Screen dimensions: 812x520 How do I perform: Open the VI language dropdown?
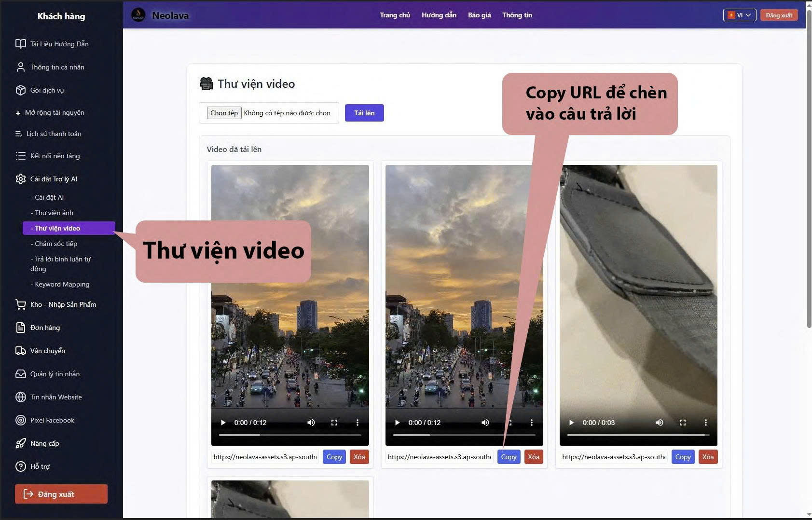click(x=740, y=15)
